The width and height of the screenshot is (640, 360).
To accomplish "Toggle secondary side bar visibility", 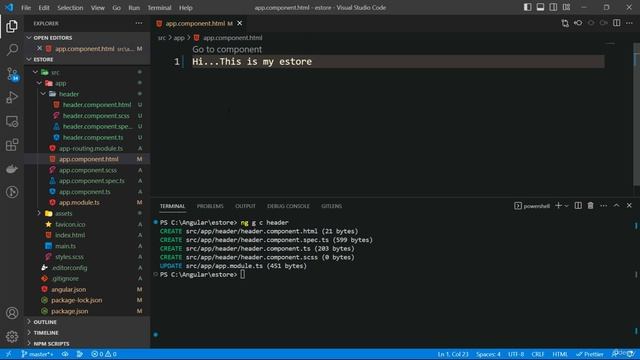I will pyautogui.click(x=553, y=7).
